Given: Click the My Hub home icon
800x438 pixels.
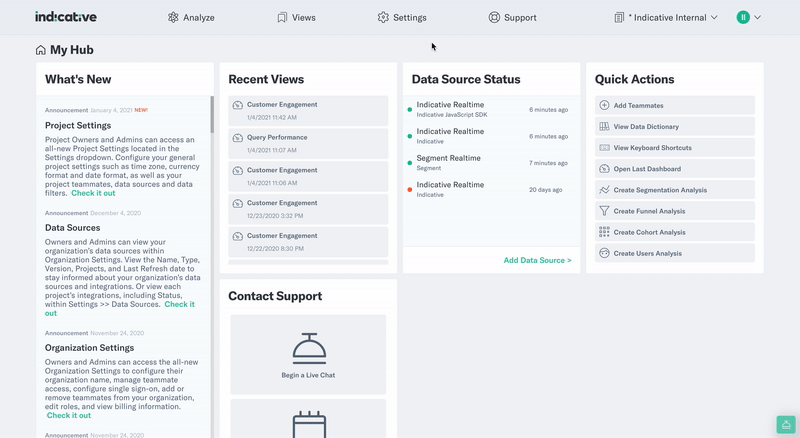Looking at the screenshot, I should click(x=41, y=50).
